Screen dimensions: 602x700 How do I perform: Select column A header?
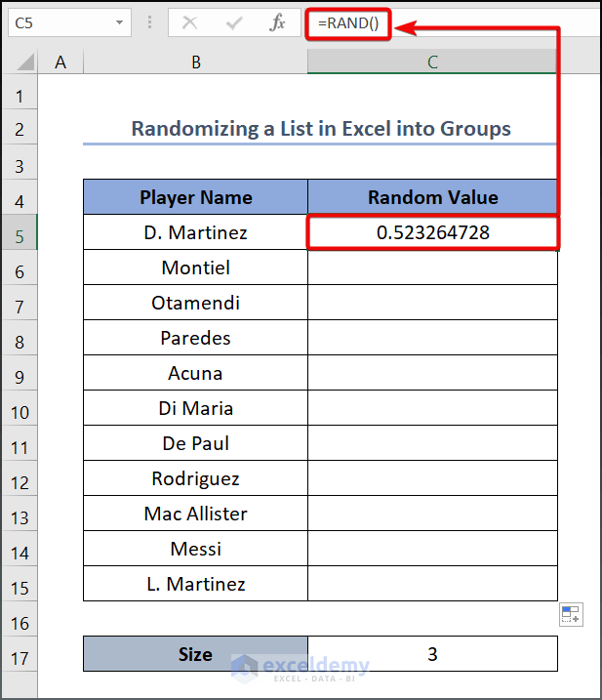[60, 62]
